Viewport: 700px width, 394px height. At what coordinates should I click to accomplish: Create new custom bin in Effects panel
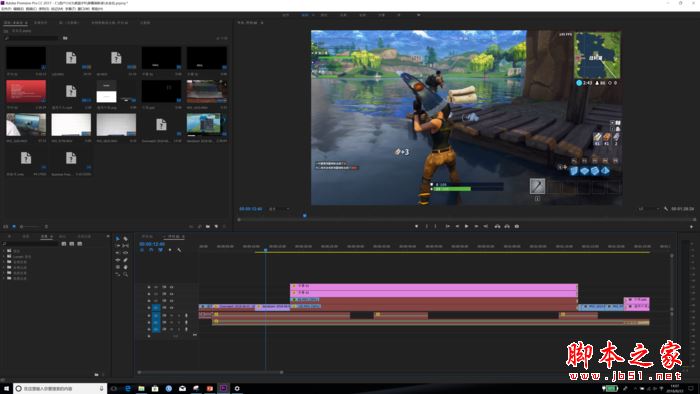[96, 374]
